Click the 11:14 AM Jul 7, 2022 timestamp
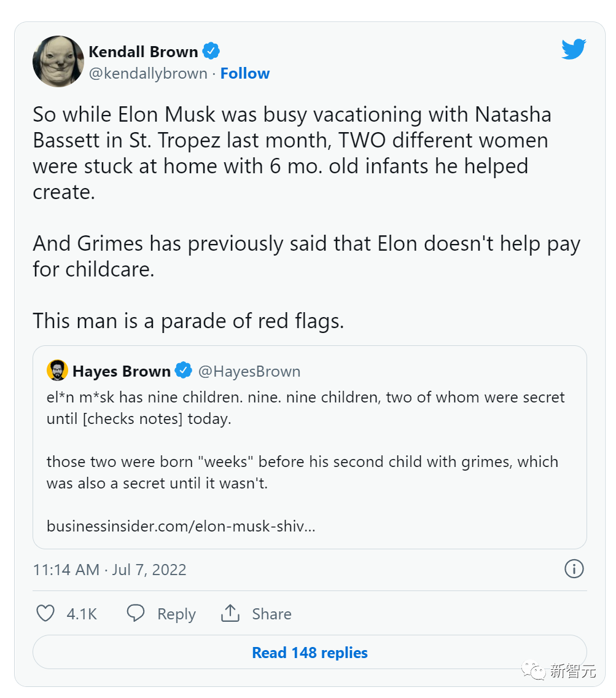Viewport: 616px width, 698px height. point(109,570)
